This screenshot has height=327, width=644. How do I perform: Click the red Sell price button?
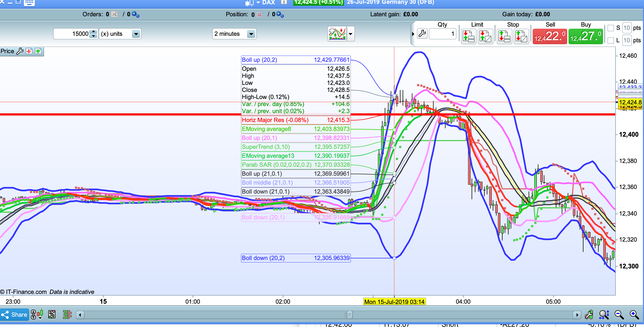(550, 36)
